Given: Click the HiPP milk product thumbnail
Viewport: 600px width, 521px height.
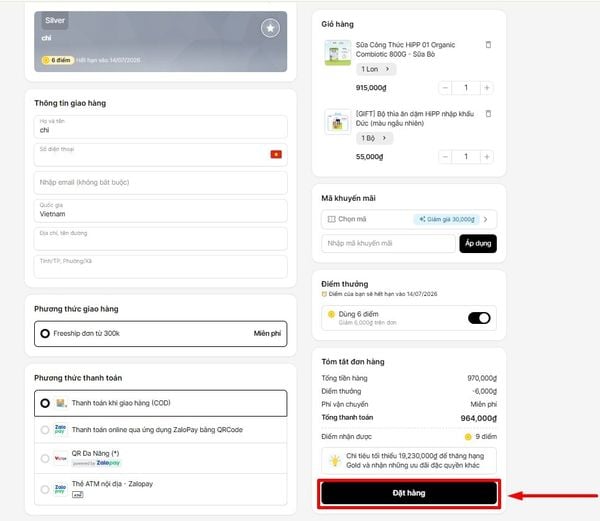Looking at the screenshot, I should [336, 53].
